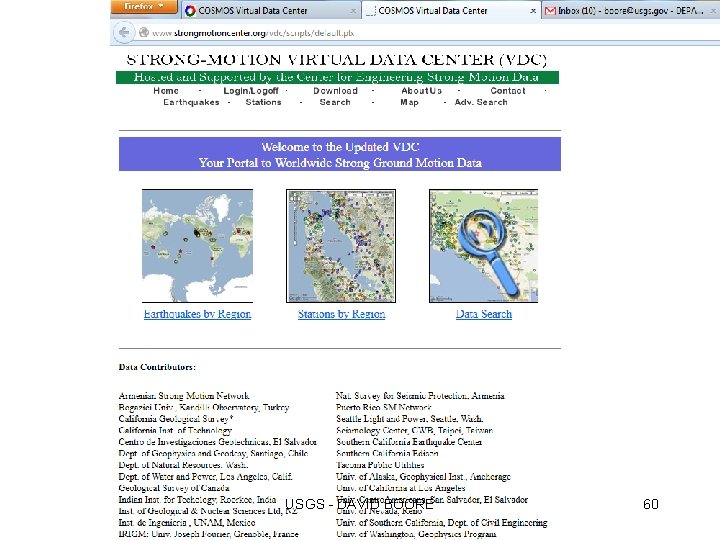Click Southern California Edison contributor

(387, 453)
